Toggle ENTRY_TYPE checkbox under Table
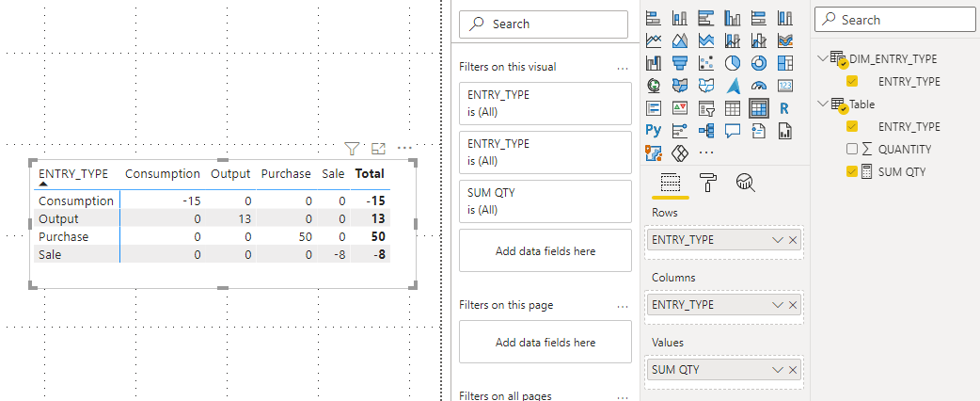This screenshot has width=980, height=401. click(852, 126)
